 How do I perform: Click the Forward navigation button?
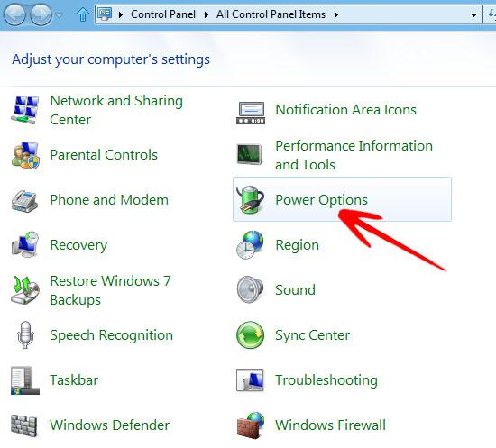(x=41, y=14)
